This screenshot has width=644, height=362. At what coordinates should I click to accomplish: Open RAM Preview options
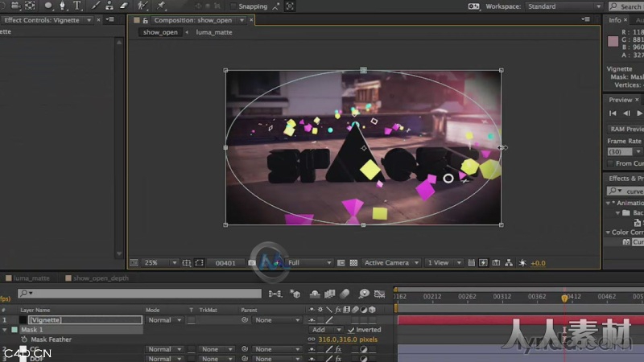click(626, 129)
